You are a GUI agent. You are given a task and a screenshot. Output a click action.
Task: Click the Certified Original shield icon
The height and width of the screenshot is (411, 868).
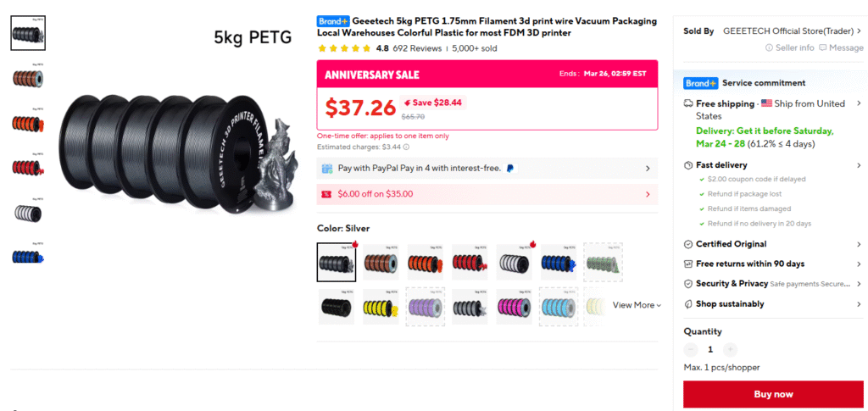(x=689, y=244)
